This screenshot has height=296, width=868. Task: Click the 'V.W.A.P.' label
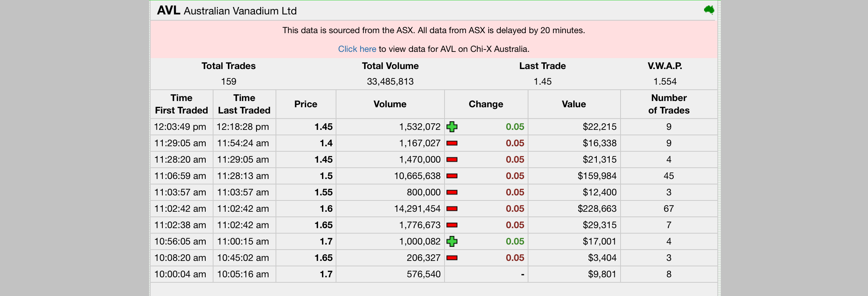click(665, 66)
